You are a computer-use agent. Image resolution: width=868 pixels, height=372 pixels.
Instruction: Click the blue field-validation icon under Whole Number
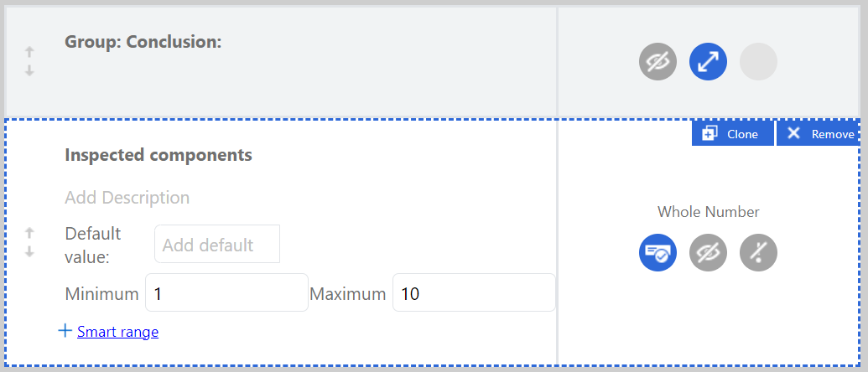657,252
